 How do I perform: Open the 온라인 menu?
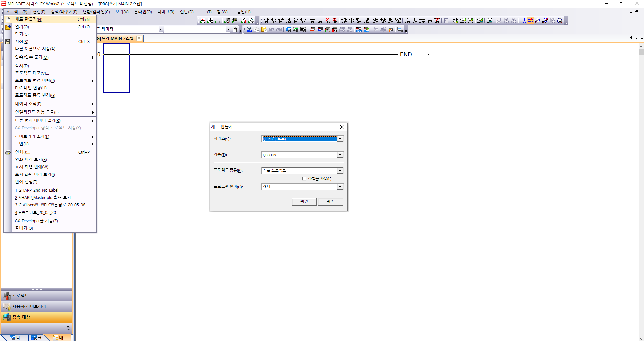(x=143, y=12)
